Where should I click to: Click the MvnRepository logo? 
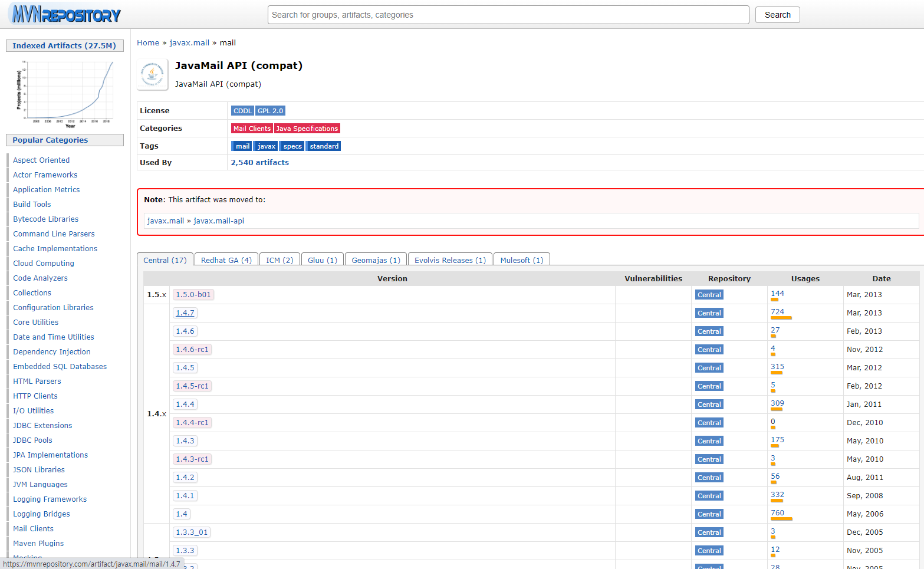(64, 14)
